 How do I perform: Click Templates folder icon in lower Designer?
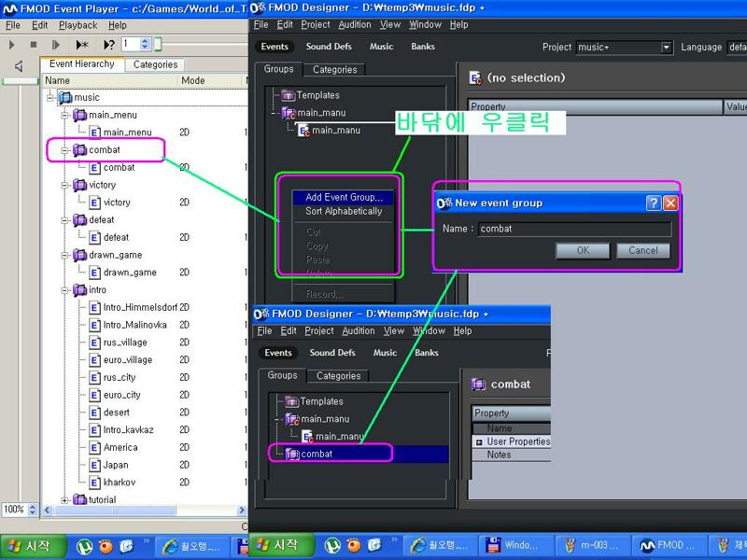click(291, 401)
